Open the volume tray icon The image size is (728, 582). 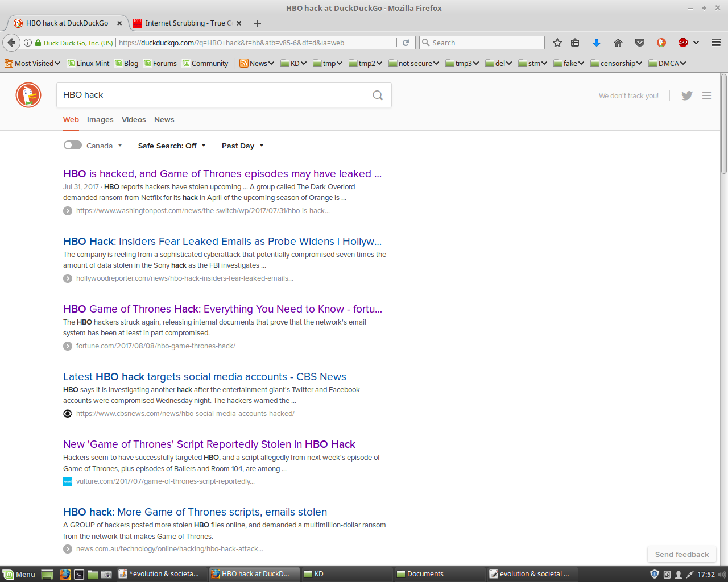(x=722, y=574)
